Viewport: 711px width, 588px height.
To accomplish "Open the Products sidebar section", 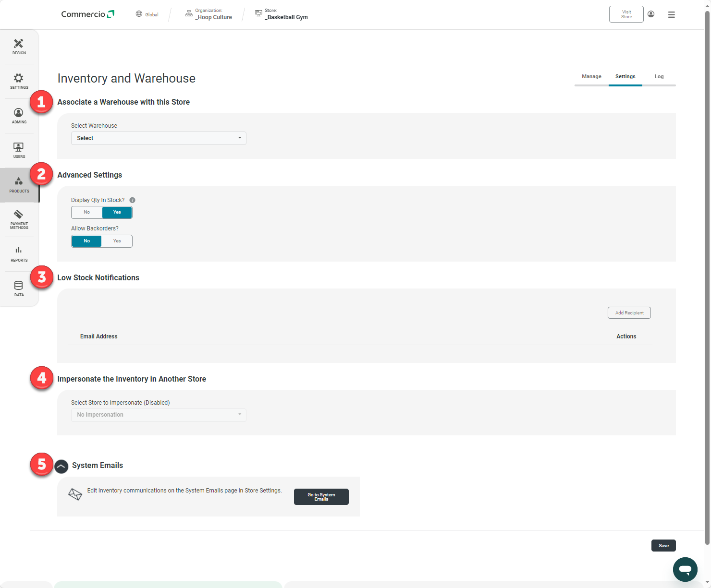I will pos(19,185).
